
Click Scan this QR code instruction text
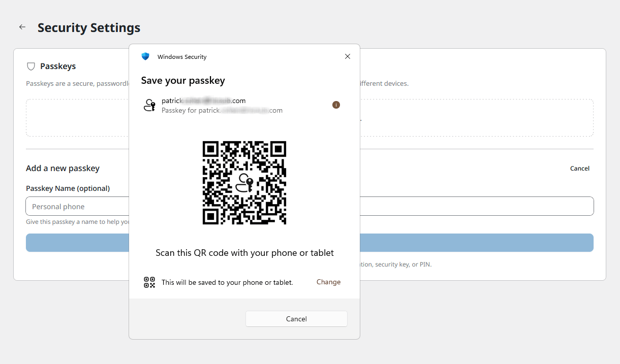(x=244, y=253)
